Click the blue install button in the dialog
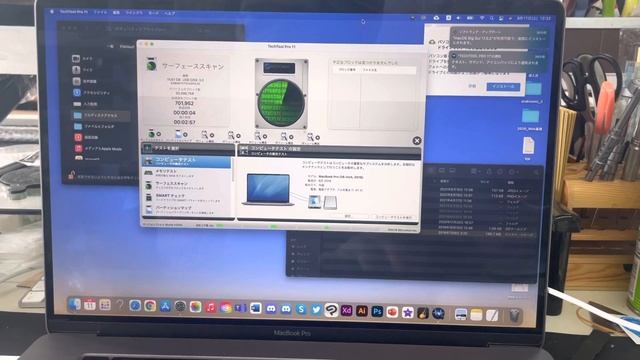Viewport: 640px width, 360px height. click(x=503, y=87)
